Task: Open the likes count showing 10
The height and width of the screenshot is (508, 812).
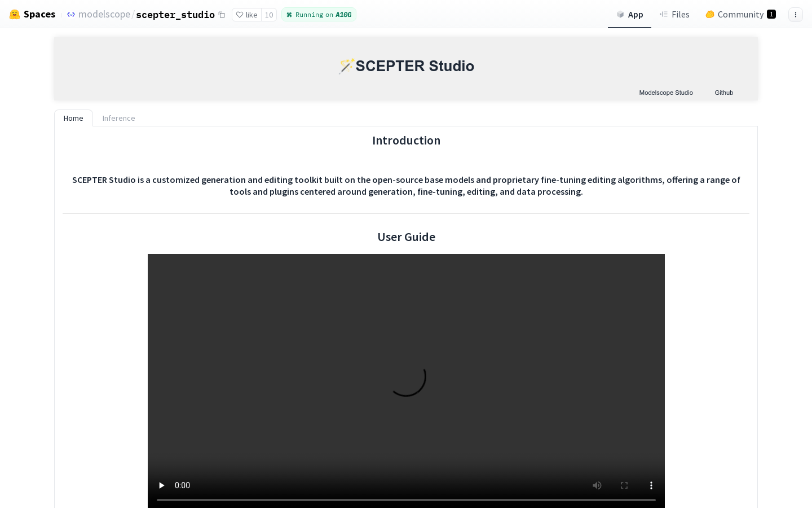Action: (269, 15)
